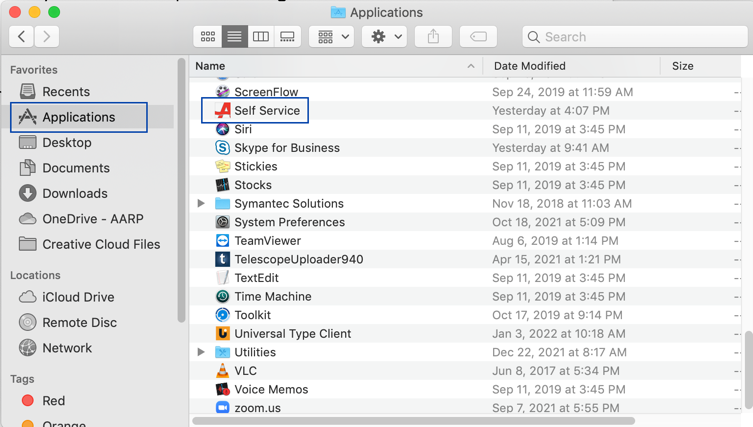Click the Voice Memos app icon
The height and width of the screenshot is (427, 753).
[x=222, y=390]
